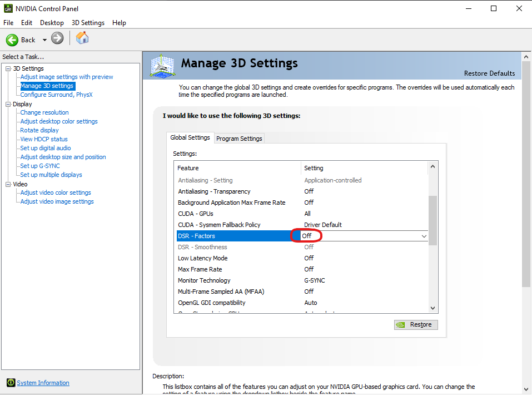This screenshot has height=395, width=532.
Task: Click Restore Defaults link
Action: coord(489,73)
